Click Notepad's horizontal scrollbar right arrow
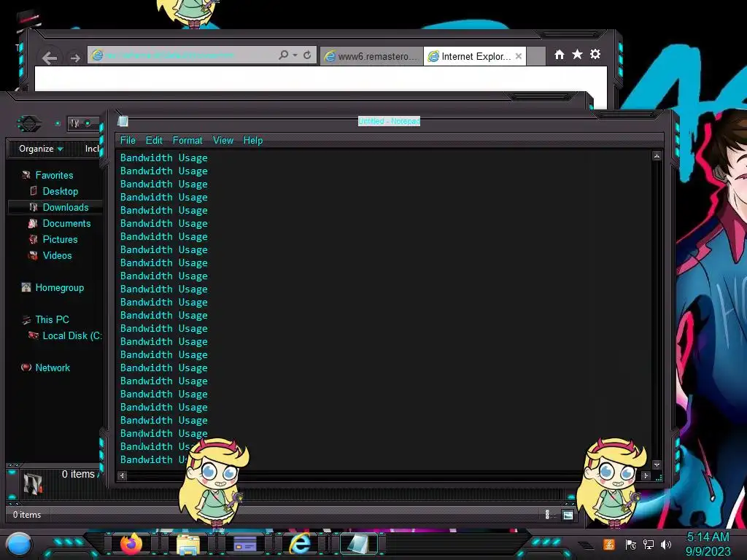The image size is (747, 560). click(x=646, y=475)
